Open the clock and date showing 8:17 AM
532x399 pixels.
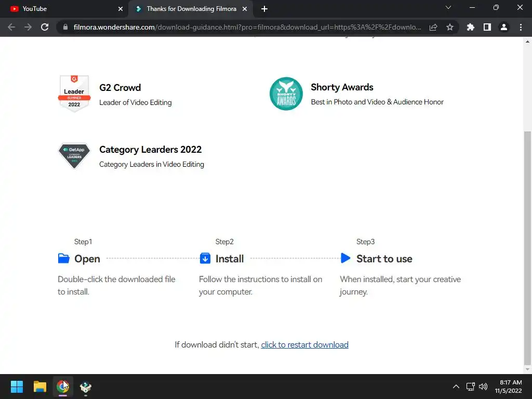point(508,387)
